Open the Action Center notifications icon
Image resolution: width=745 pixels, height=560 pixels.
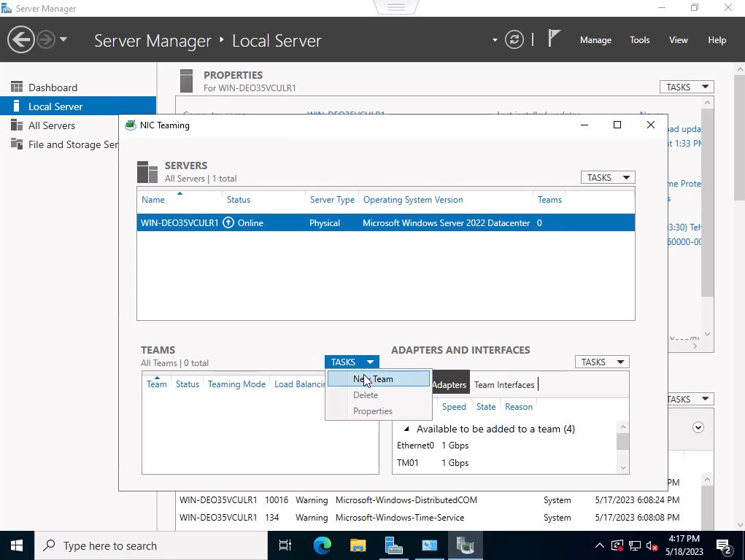tap(724, 547)
